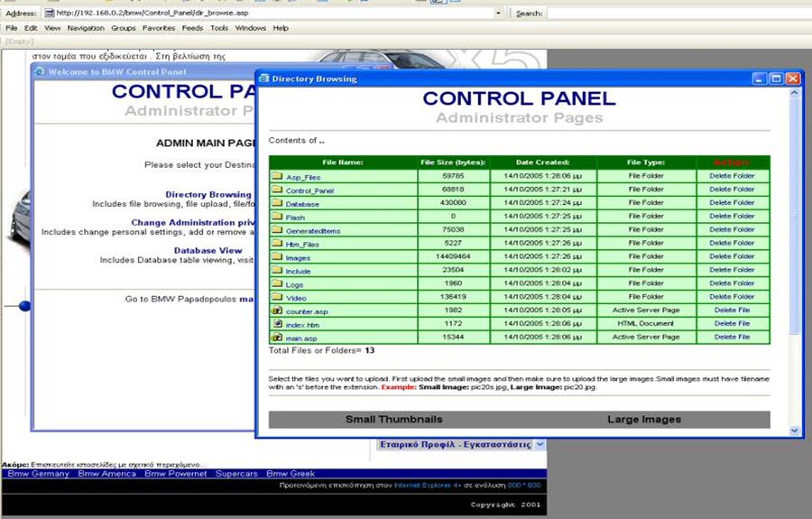Click the main.asp file icon

(x=277, y=338)
